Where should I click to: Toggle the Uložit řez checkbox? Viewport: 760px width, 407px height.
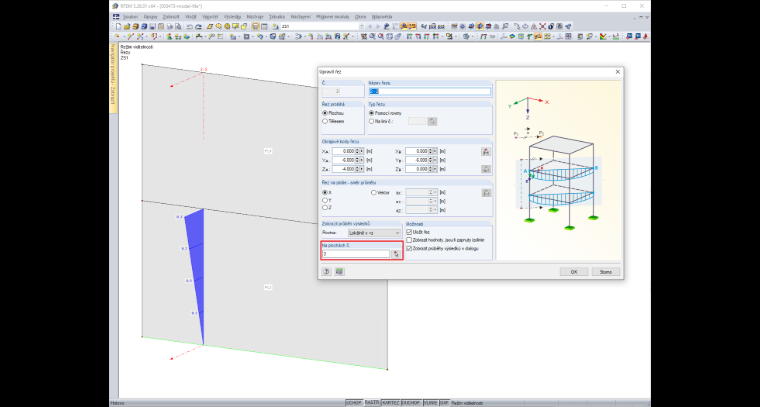409,232
